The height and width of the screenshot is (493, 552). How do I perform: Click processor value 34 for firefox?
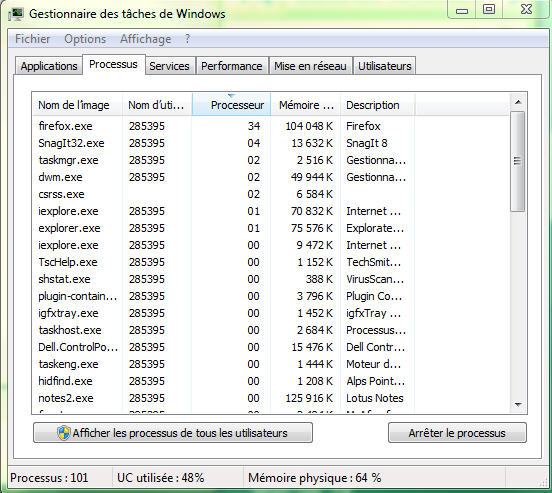coord(254,126)
